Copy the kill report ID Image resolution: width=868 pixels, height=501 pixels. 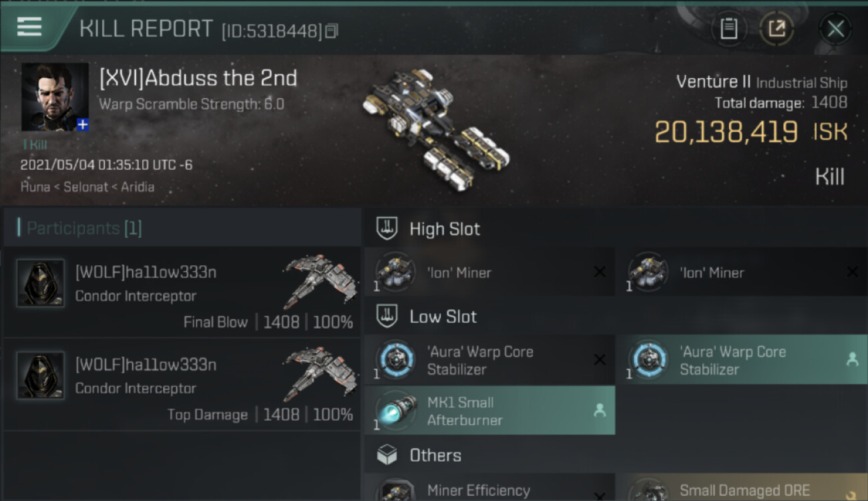[331, 31]
